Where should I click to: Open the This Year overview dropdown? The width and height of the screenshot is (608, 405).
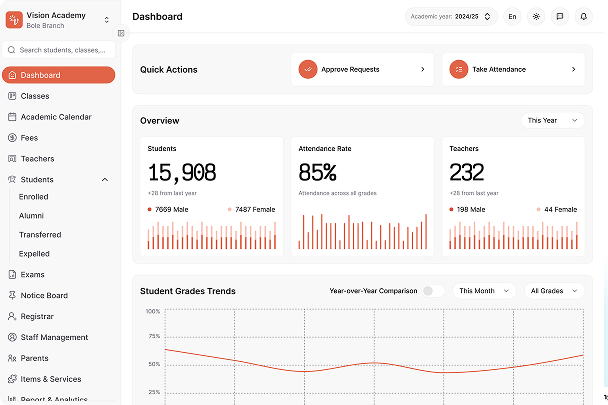(x=553, y=121)
